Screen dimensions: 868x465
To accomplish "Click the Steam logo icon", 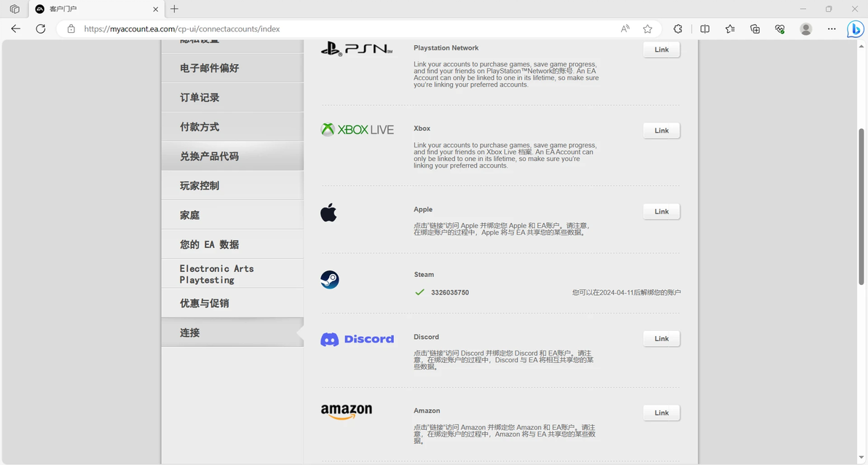I will tap(330, 279).
